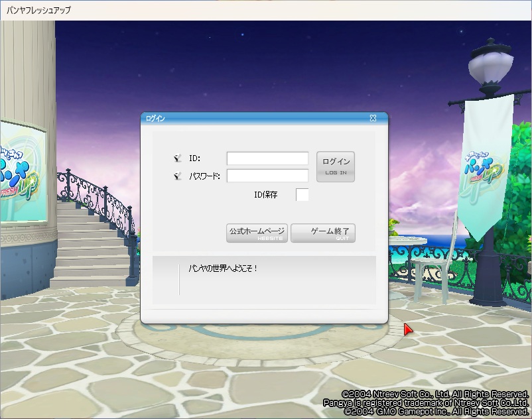Quit via the ゲーム終了 button

(x=323, y=233)
